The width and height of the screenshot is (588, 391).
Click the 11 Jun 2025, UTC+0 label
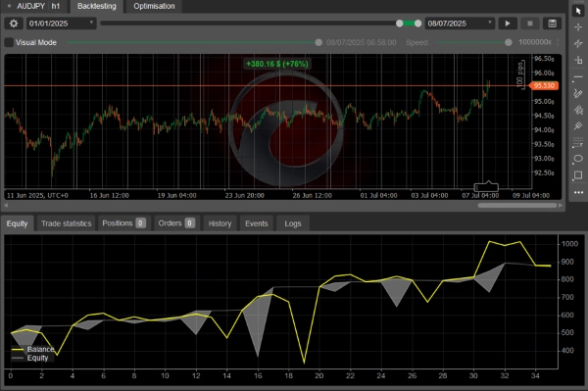coord(37,195)
